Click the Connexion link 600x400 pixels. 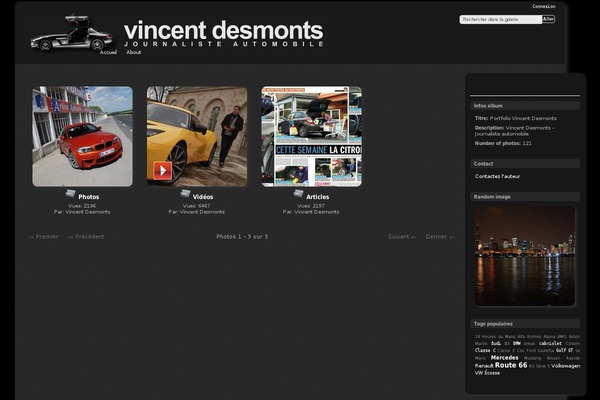[x=544, y=6]
